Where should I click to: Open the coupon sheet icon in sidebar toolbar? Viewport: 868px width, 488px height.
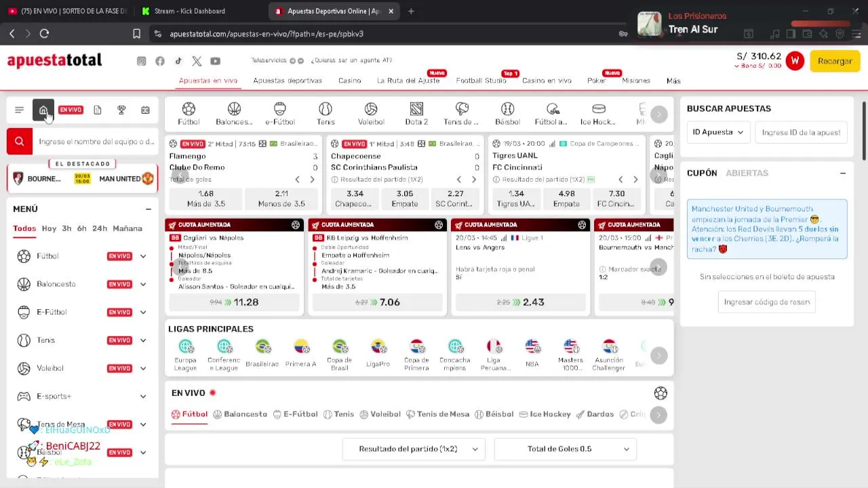pos(98,110)
